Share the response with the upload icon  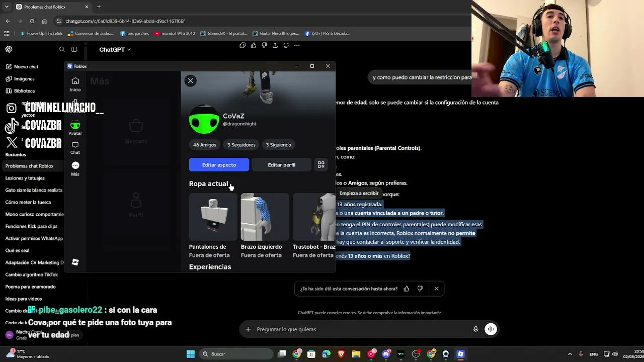[x=275, y=45]
